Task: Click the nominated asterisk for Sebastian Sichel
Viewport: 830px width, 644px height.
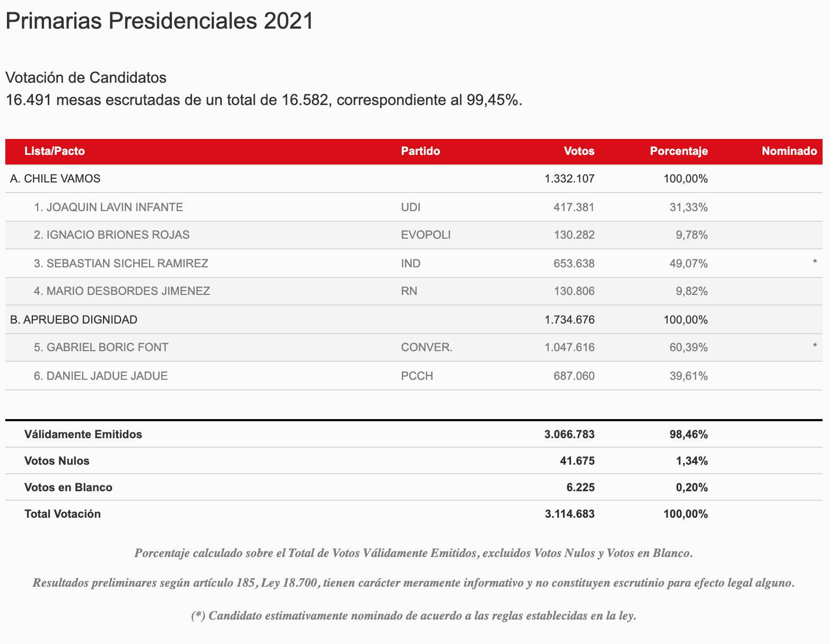Action: (x=815, y=263)
